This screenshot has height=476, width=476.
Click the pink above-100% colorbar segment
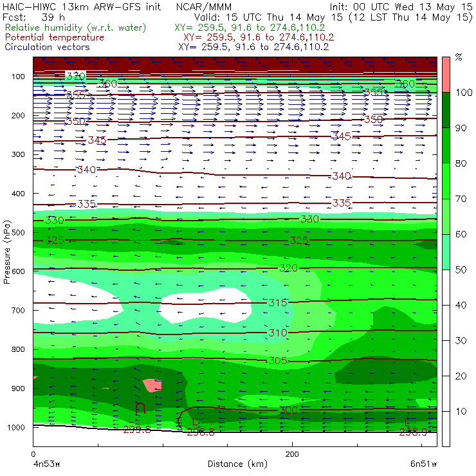point(446,75)
